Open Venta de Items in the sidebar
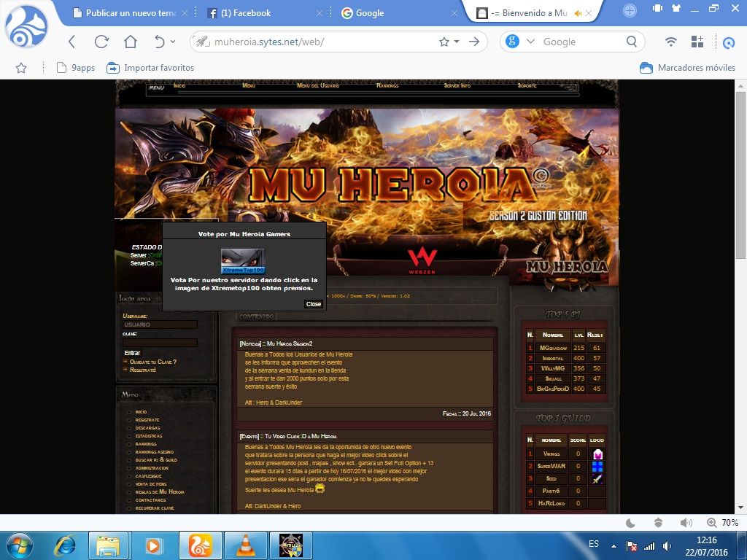Screen dimensions: 747x560 [x=151, y=484]
